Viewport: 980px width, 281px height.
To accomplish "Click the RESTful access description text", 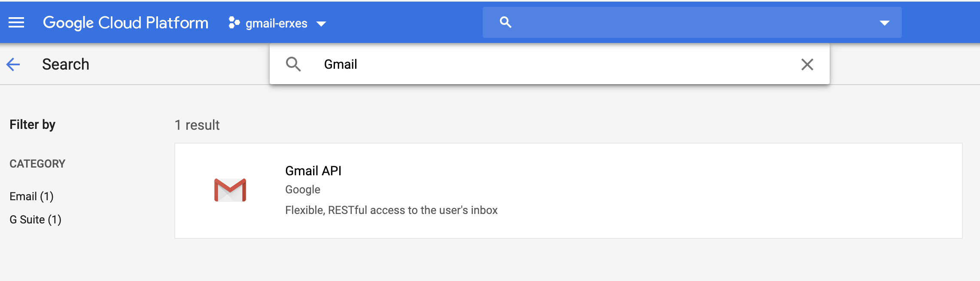I will [x=391, y=210].
